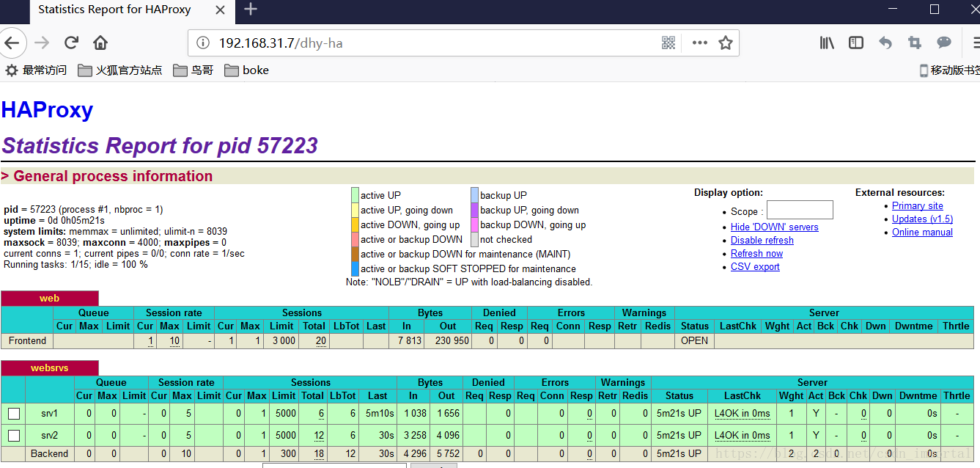This screenshot has height=468, width=980.
Task: Click Backend bytes out 5 752
Action: coord(446,454)
